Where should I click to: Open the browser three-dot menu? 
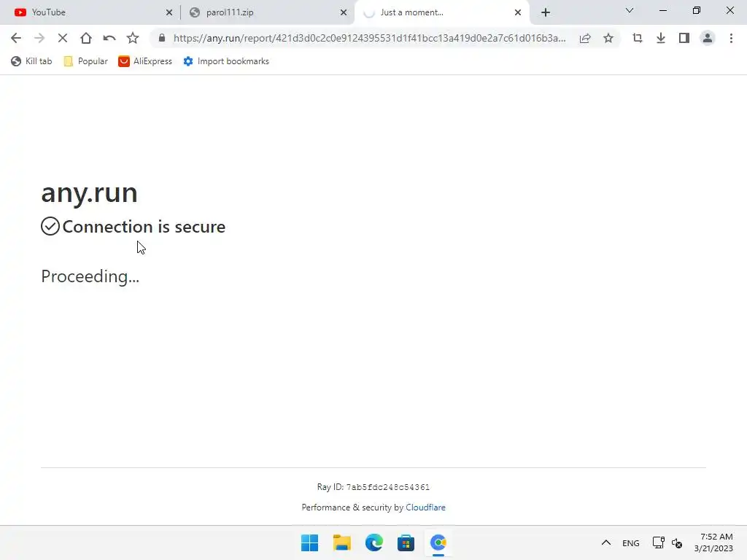point(731,38)
